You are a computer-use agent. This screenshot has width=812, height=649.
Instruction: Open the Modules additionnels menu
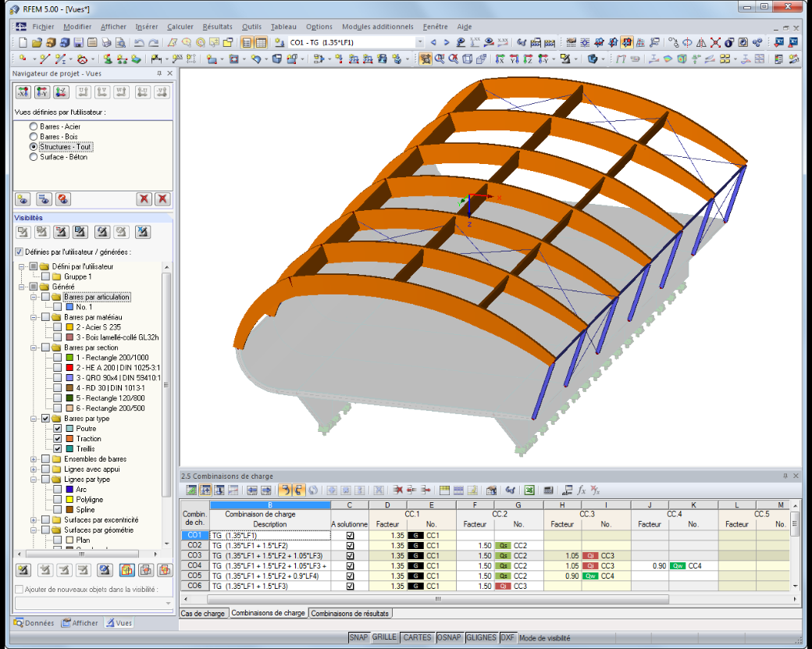coord(378,27)
